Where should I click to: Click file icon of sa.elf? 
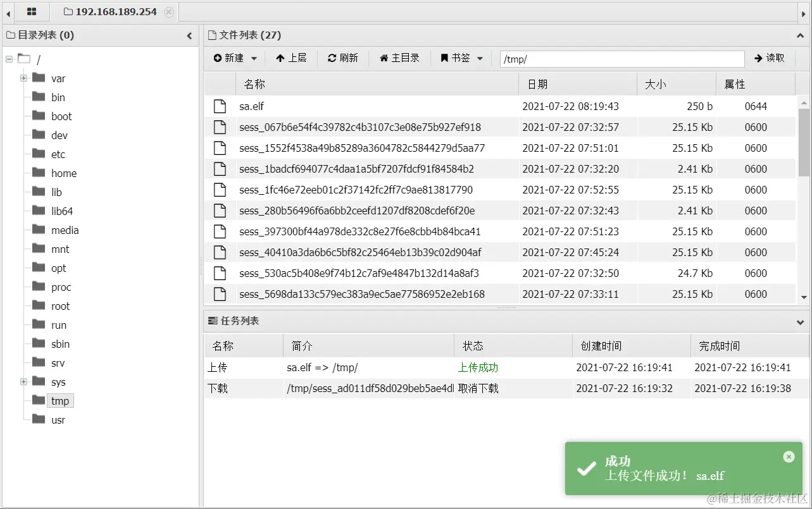click(x=220, y=106)
